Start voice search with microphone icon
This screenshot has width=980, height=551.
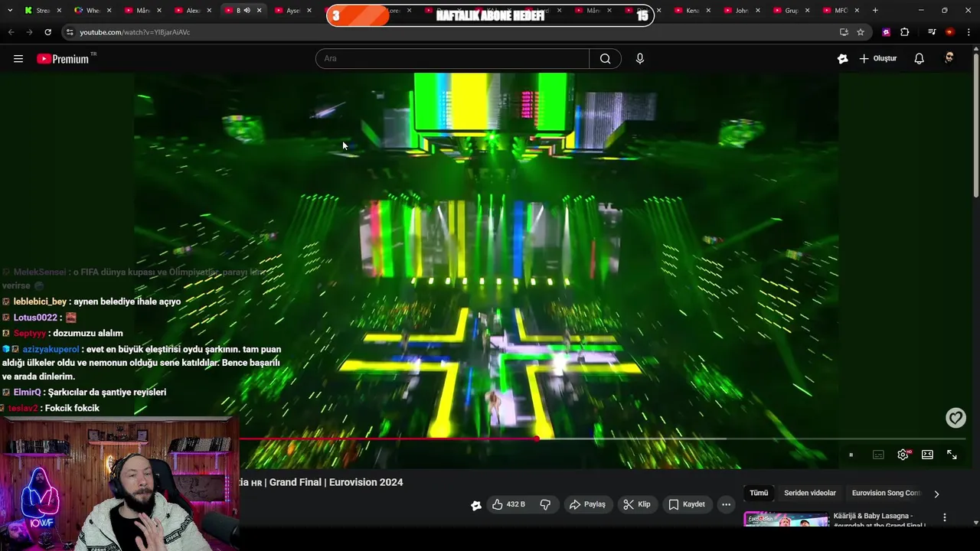click(640, 59)
